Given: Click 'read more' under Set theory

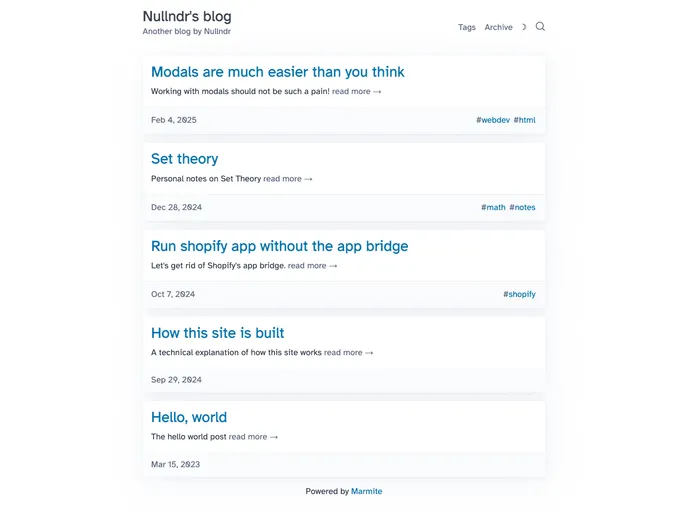Looking at the screenshot, I should pos(287,179).
